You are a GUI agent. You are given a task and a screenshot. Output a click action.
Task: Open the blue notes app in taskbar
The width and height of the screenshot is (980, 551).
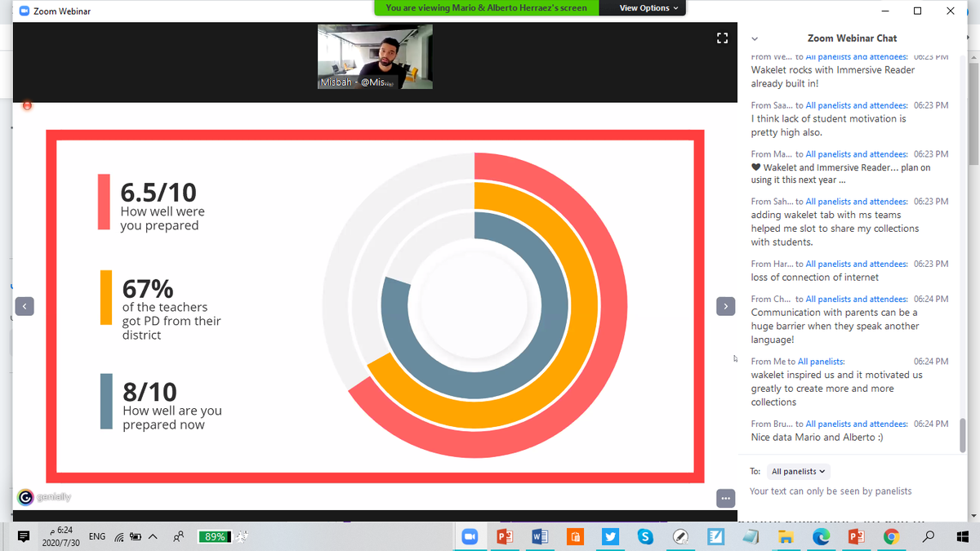click(x=715, y=536)
